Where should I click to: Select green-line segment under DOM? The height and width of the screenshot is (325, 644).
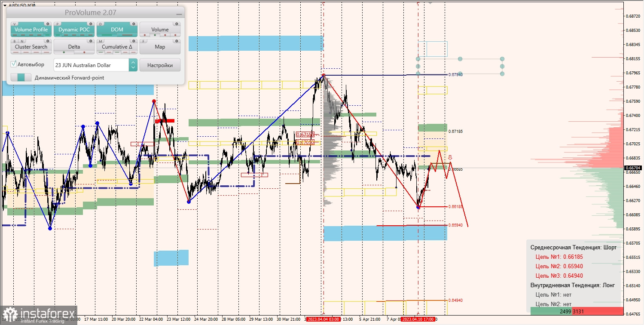click(x=107, y=35)
